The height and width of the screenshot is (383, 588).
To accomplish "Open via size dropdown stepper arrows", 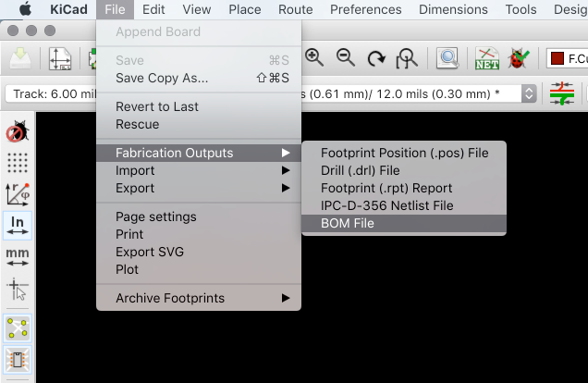I will pos(529,93).
